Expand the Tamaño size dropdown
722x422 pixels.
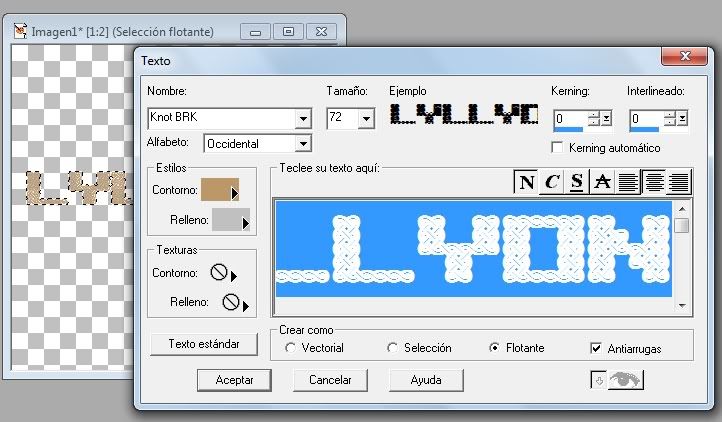click(x=365, y=119)
